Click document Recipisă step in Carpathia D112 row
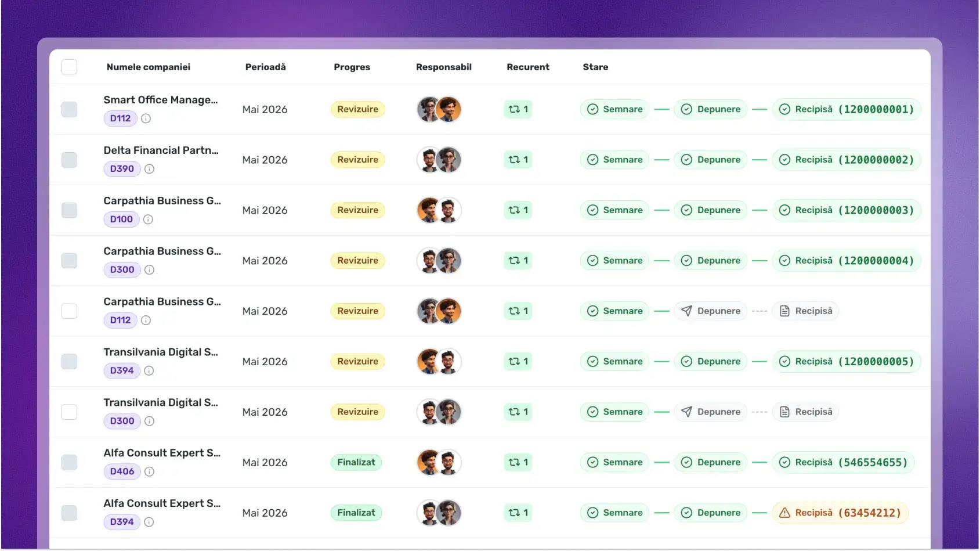Image resolution: width=980 pixels, height=551 pixels. [x=805, y=311]
